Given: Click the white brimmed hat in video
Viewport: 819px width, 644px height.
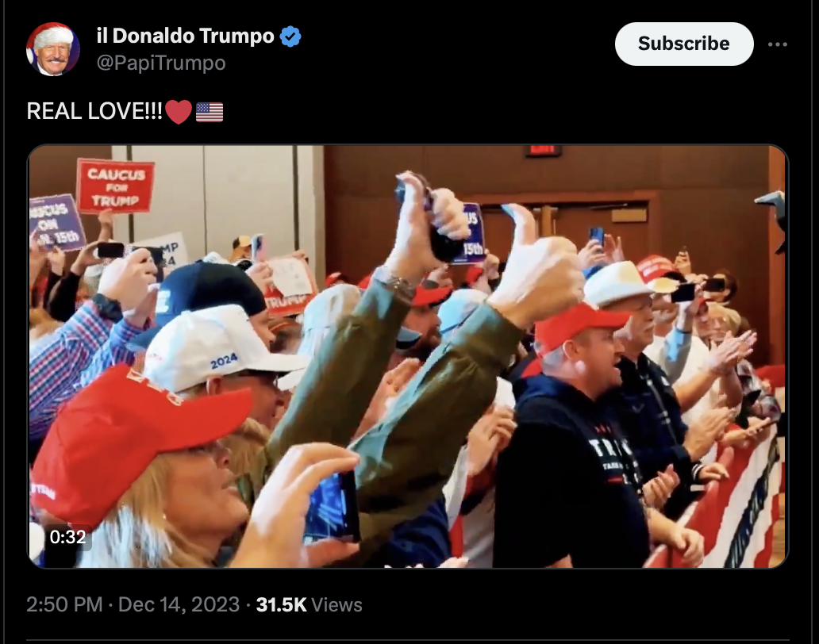Looking at the screenshot, I should point(618,283).
